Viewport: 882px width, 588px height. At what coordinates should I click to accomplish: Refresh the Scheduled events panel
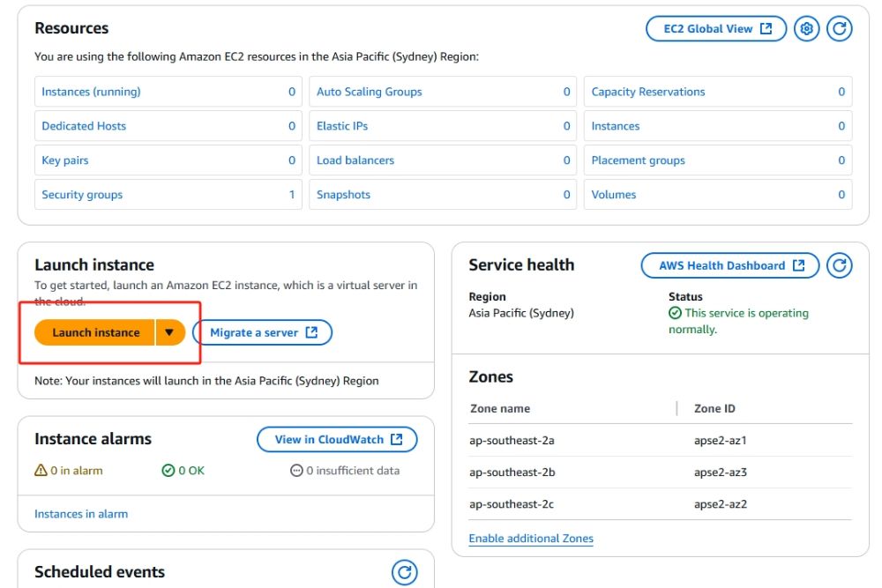404,572
